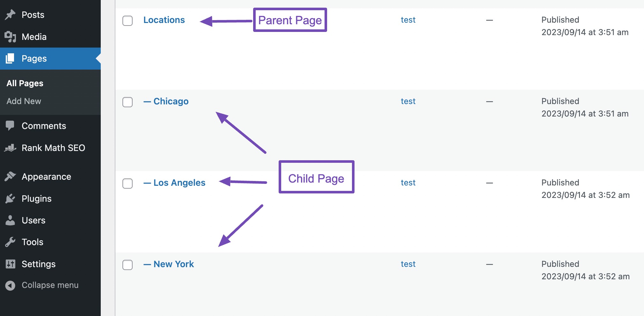
Task: Check the New York page checkbox
Action: [127, 265]
